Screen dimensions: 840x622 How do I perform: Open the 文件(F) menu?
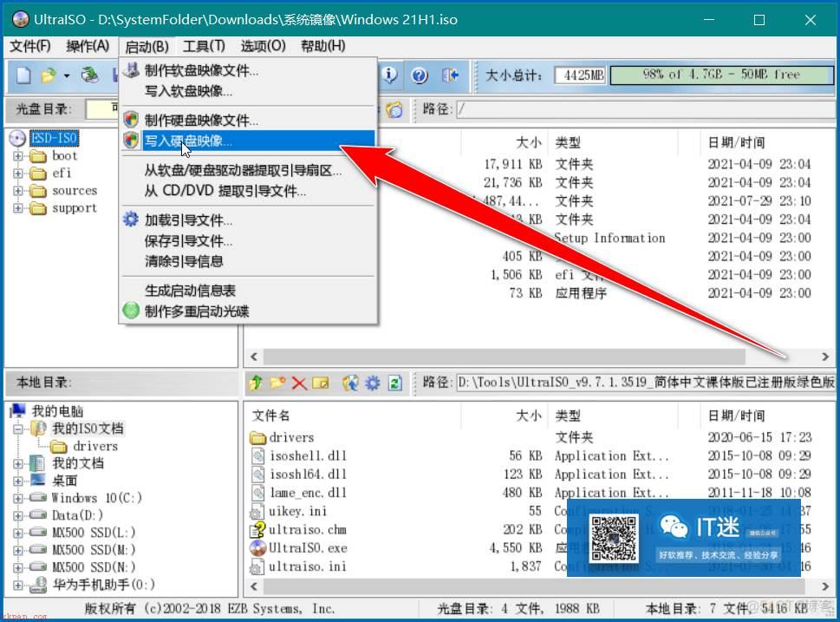tap(30, 46)
